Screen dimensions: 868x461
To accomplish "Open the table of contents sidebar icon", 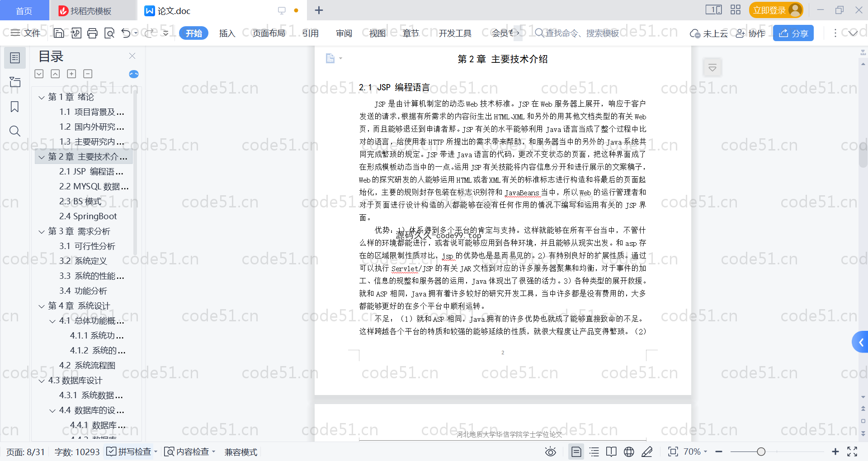I will pos(15,58).
